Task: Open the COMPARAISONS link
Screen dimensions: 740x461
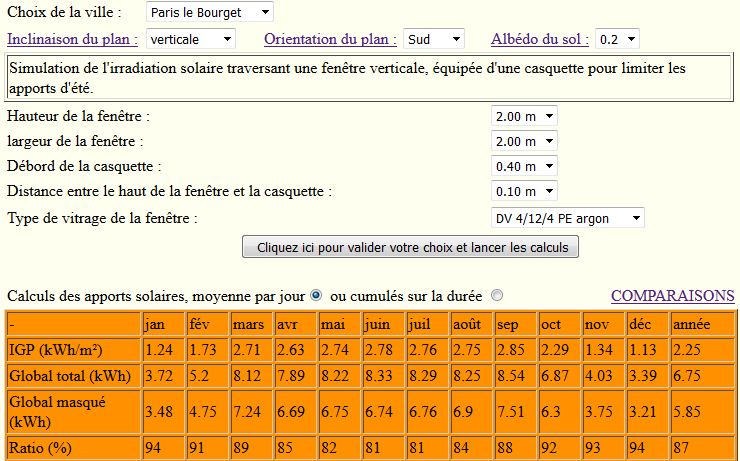Action: [x=673, y=296]
